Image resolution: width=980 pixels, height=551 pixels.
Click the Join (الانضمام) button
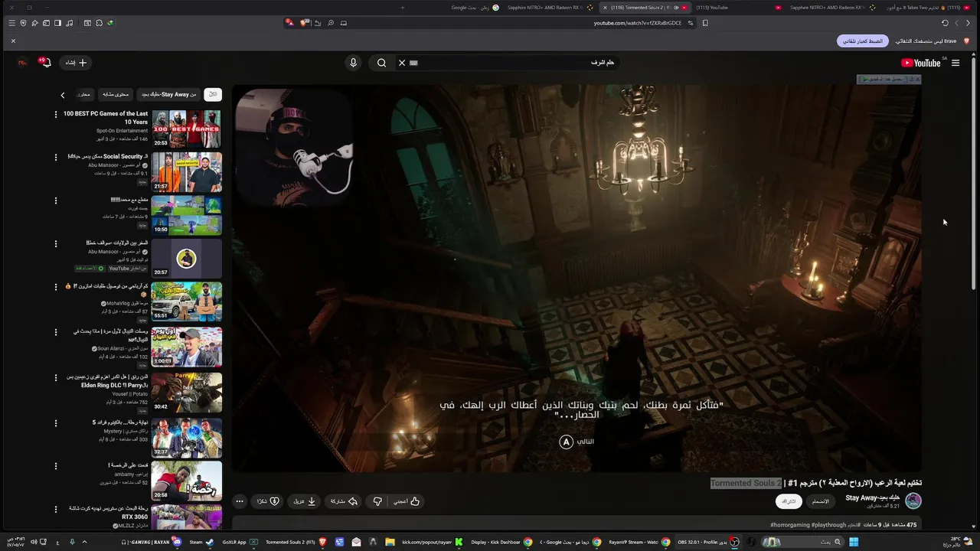(820, 501)
